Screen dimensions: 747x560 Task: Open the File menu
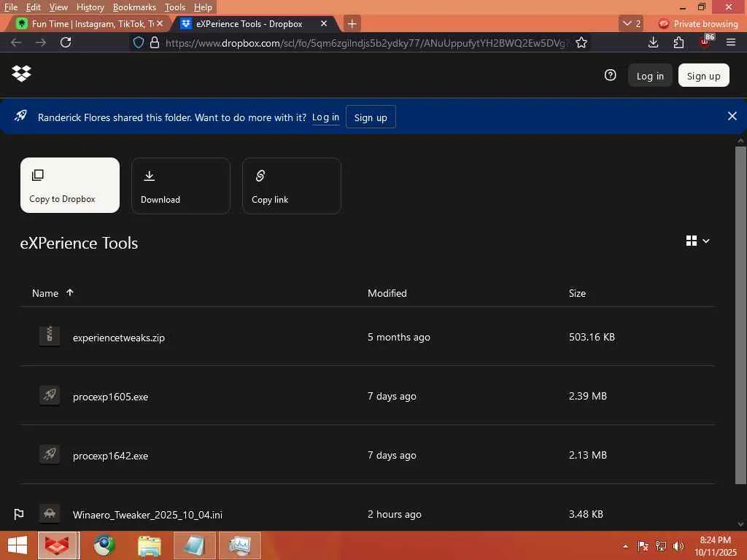coord(10,7)
